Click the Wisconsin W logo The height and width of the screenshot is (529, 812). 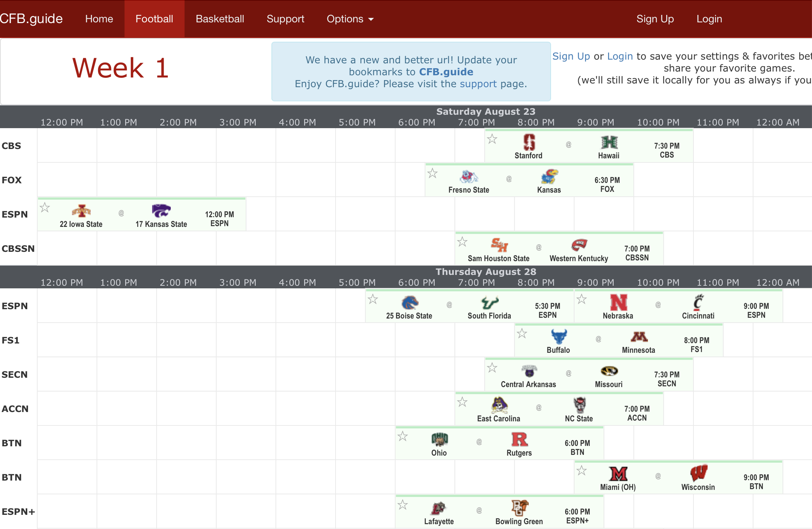pos(698,473)
